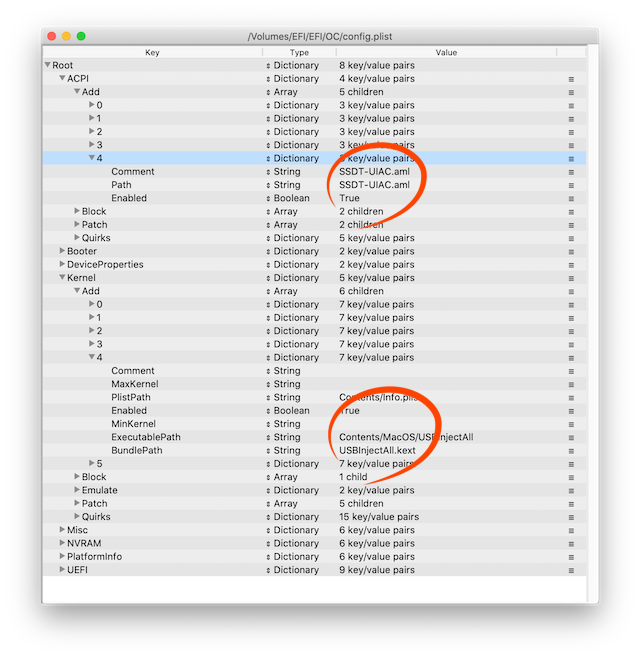Click the row menu icon for NVRAM
Viewport: 640px width, 658px height.
[571, 544]
